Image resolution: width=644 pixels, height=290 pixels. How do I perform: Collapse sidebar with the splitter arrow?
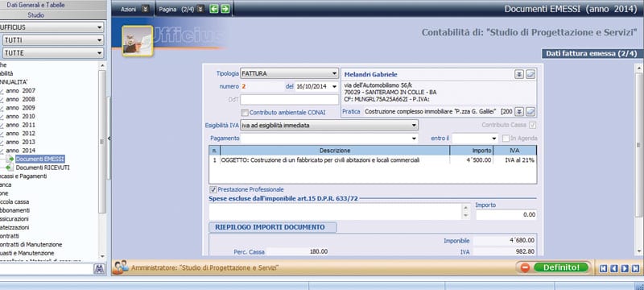click(x=109, y=139)
